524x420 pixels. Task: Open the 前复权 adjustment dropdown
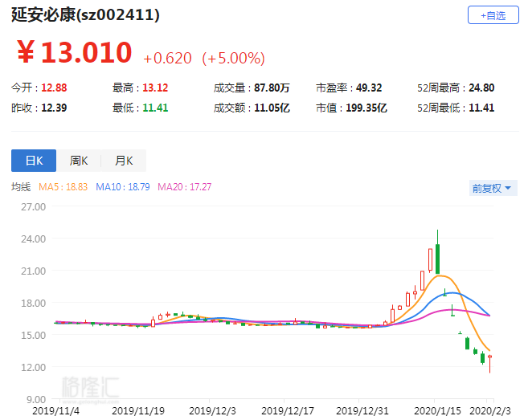(x=493, y=188)
